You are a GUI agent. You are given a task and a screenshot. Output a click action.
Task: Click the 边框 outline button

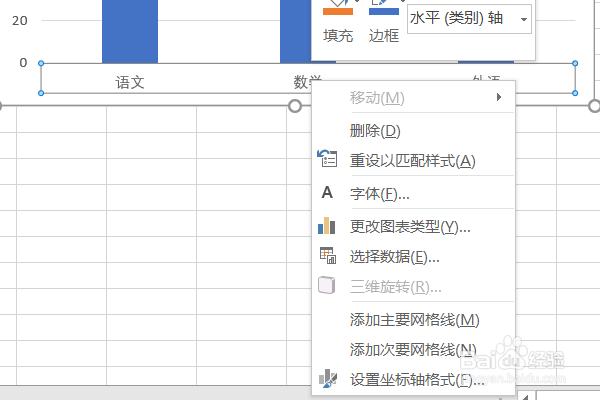click(x=384, y=22)
